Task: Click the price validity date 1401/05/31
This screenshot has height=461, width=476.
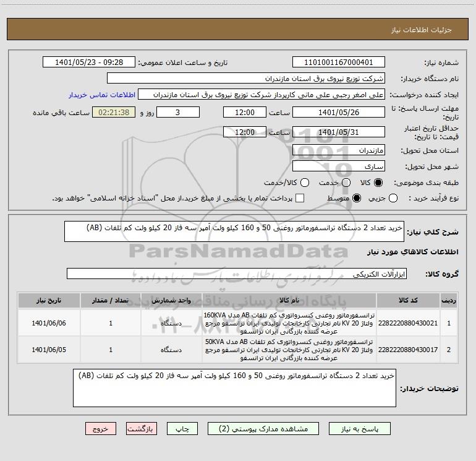Action: [x=339, y=132]
